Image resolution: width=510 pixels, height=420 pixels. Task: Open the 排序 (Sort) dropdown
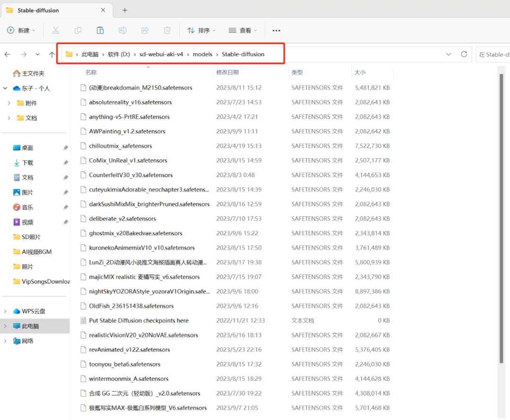201,31
